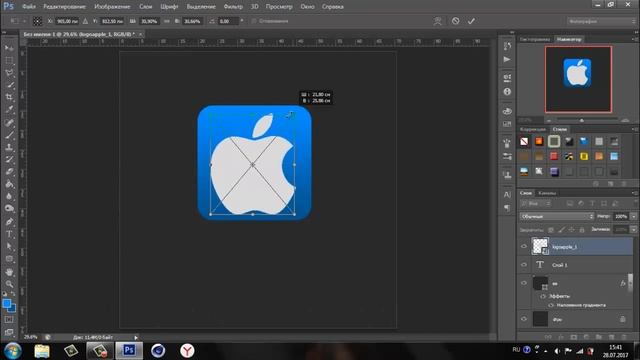Open the Navigator panel flyout menu
Screen dimensions: 640x360
tap(634, 39)
